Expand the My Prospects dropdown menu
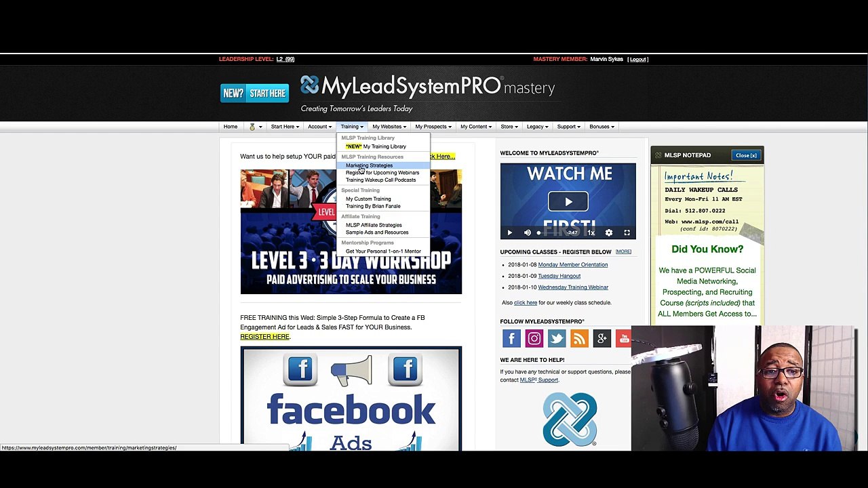The height and width of the screenshot is (488, 868). 433,127
